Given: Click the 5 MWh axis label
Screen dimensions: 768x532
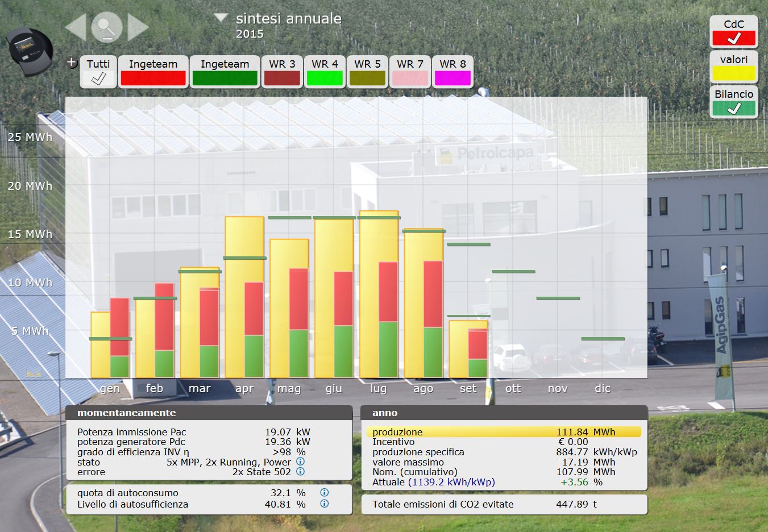Looking at the screenshot, I should click(x=30, y=331).
